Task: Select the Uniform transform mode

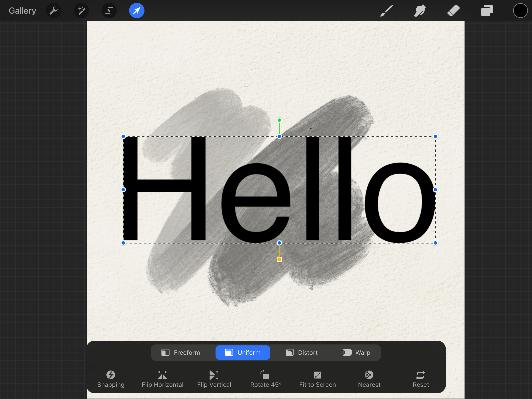Action: [243, 352]
